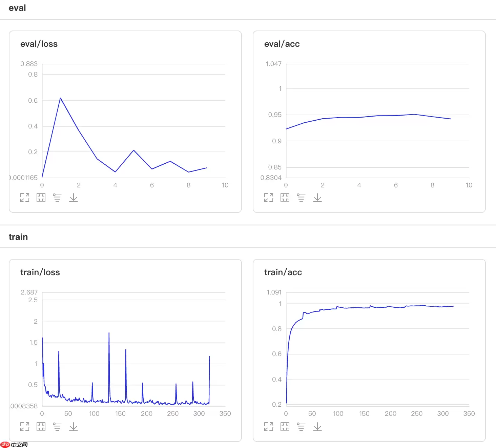Open the train/loss chart in fullscreen
496x448 pixels.
(25, 427)
